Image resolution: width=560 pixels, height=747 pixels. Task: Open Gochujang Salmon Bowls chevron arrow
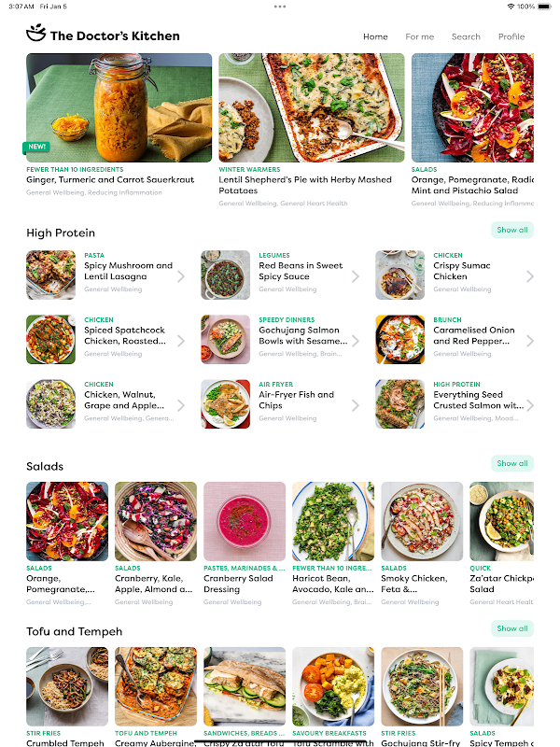(356, 341)
